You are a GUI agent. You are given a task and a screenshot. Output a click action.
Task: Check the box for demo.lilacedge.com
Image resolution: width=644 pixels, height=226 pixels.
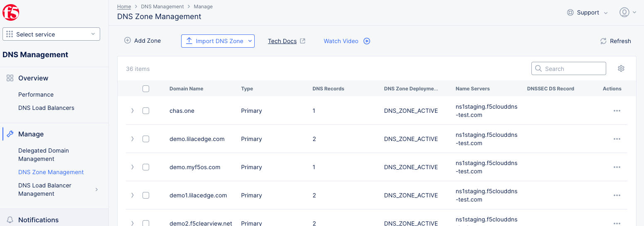[x=146, y=139]
